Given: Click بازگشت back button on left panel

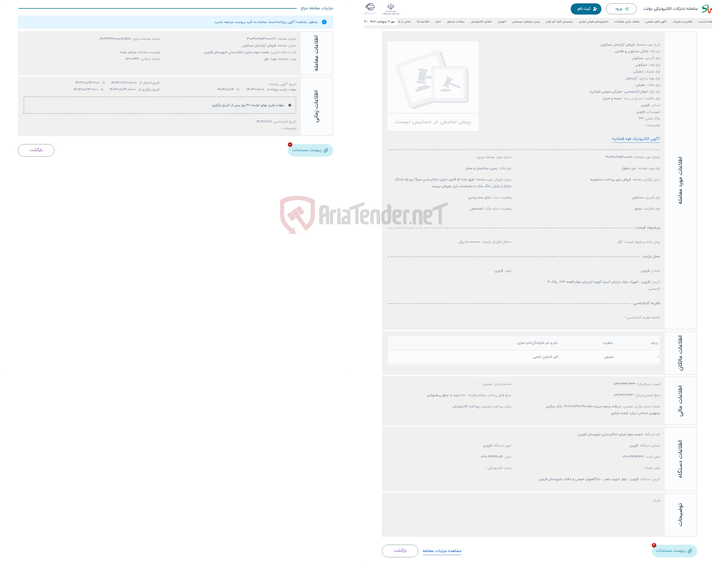Looking at the screenshot, I should pyautogui.click(x=37, y=150).
